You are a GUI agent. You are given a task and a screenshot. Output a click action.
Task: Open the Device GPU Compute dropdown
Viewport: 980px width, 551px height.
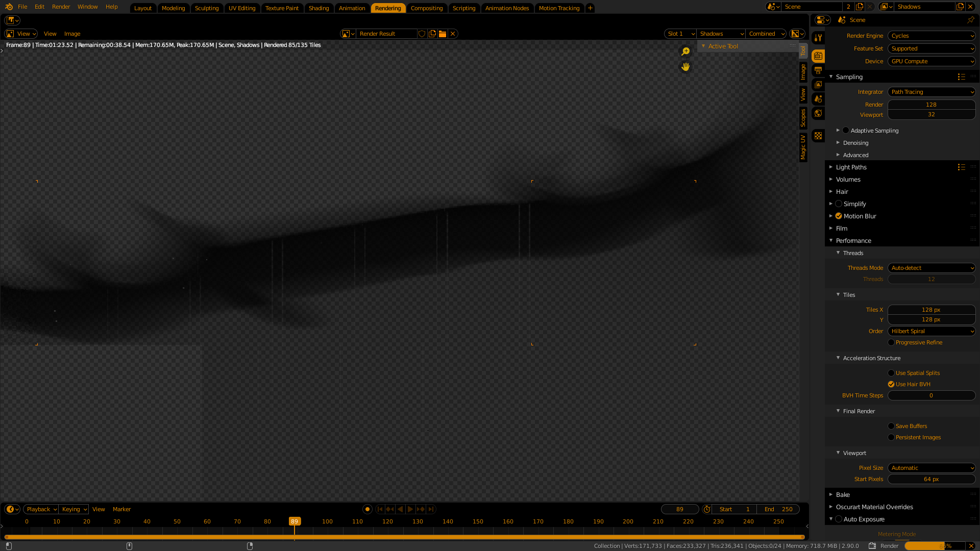[x=932, y=61]
